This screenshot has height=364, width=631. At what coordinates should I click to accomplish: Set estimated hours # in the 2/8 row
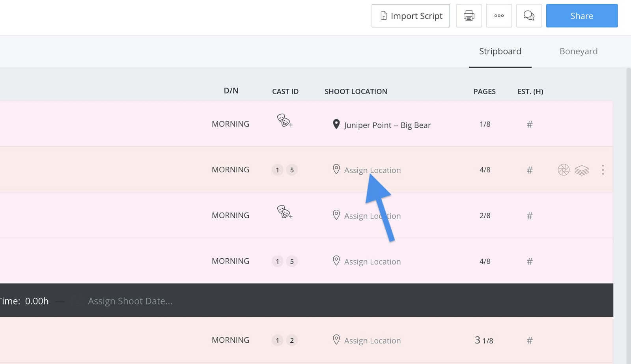pyautogui.click(x=530, y=216)
